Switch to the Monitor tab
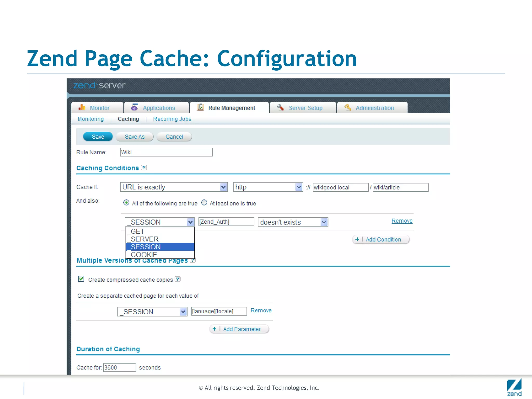This screenshot has height=399, width=532. click(97, 108)
